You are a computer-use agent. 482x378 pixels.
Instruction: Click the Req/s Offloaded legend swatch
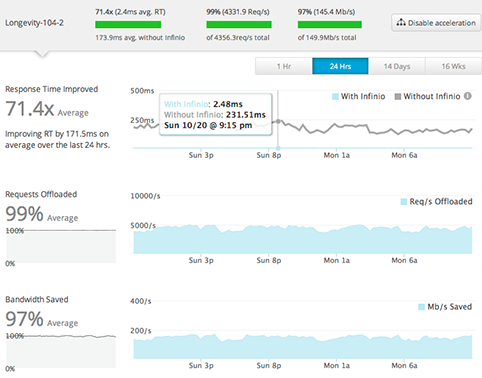[x=404, y=202]
